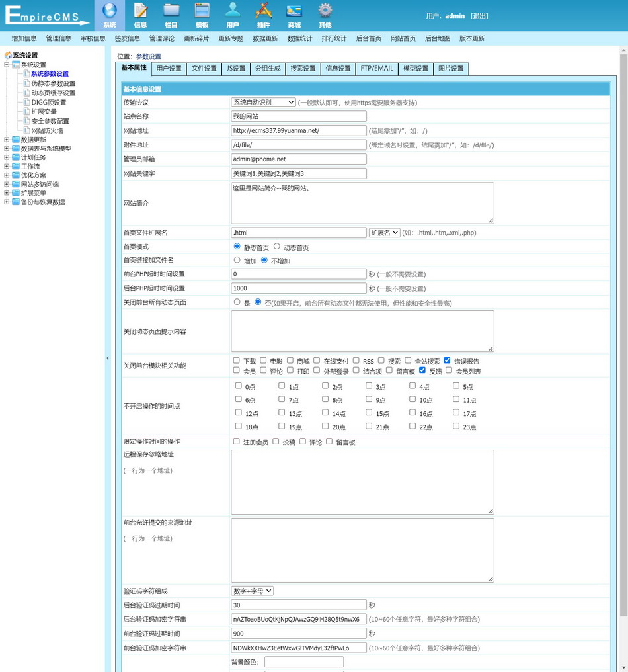
Task: Open the 信息 notepad icon in top navigation
Action: 141,11
